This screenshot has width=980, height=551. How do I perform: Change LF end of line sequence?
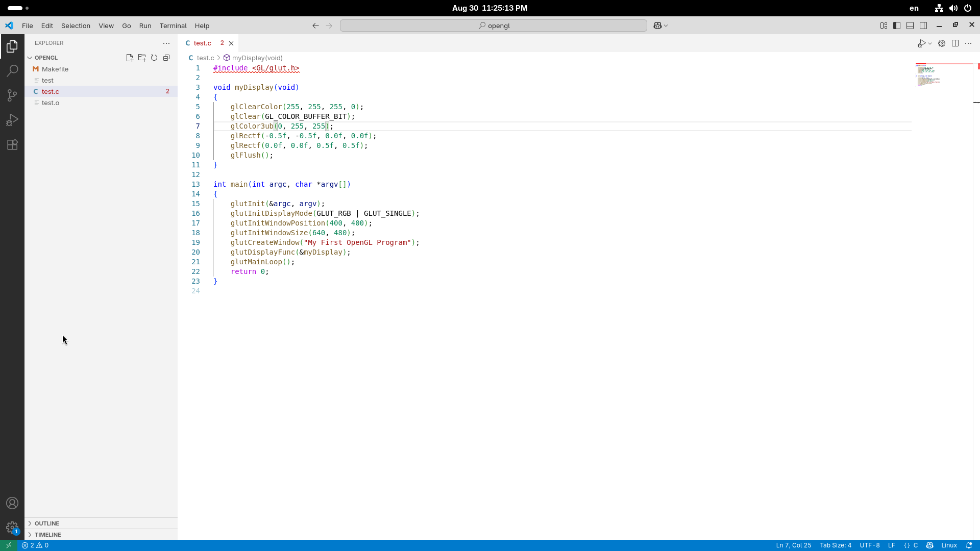tap(891, 545)
